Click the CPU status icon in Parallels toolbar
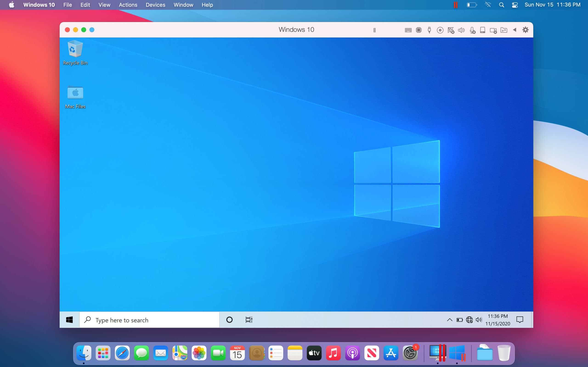This screenshot has height=367, width=588. pyautogui.click(x=419, y=30)
